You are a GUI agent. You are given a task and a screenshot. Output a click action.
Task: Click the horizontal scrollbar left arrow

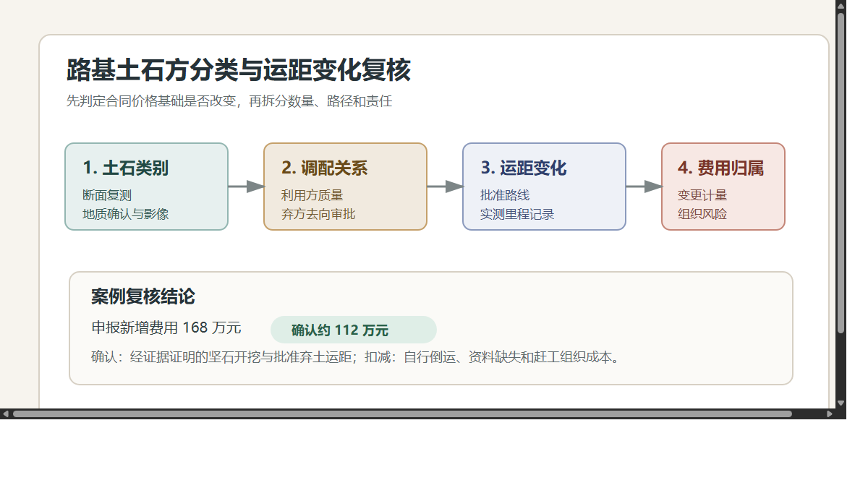(6, 414)
